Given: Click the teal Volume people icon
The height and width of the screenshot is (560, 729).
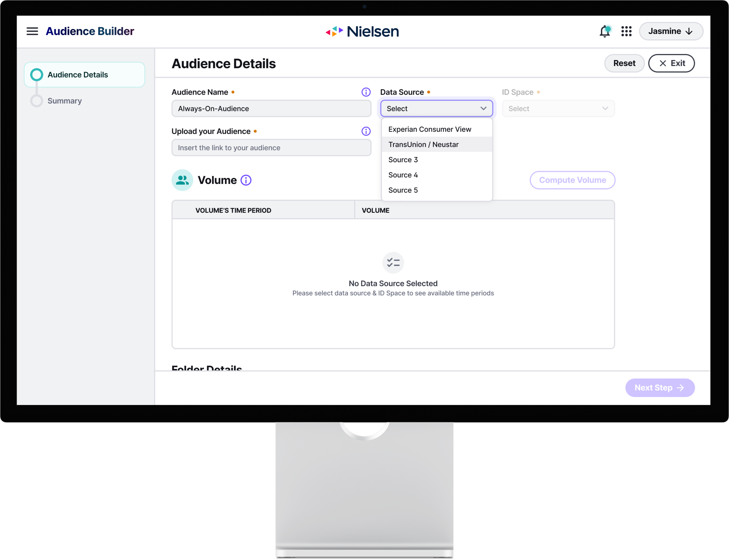Looking at the screenshot, I should point(182,180).
